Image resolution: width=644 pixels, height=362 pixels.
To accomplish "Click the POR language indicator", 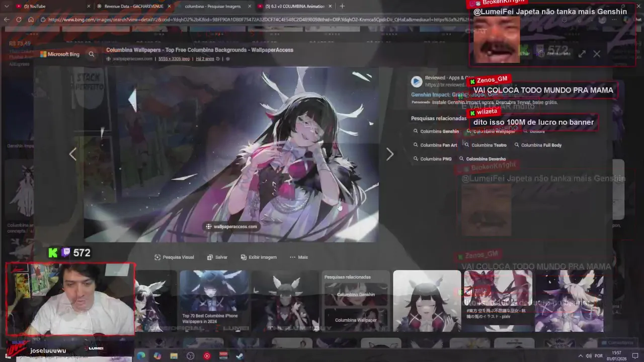I will [599, 355].
